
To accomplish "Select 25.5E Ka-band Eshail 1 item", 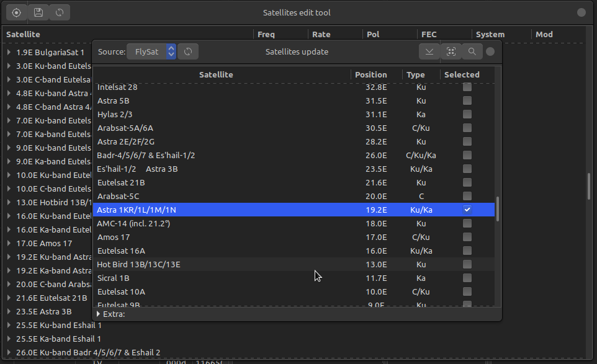I will [x=58, y=339].
